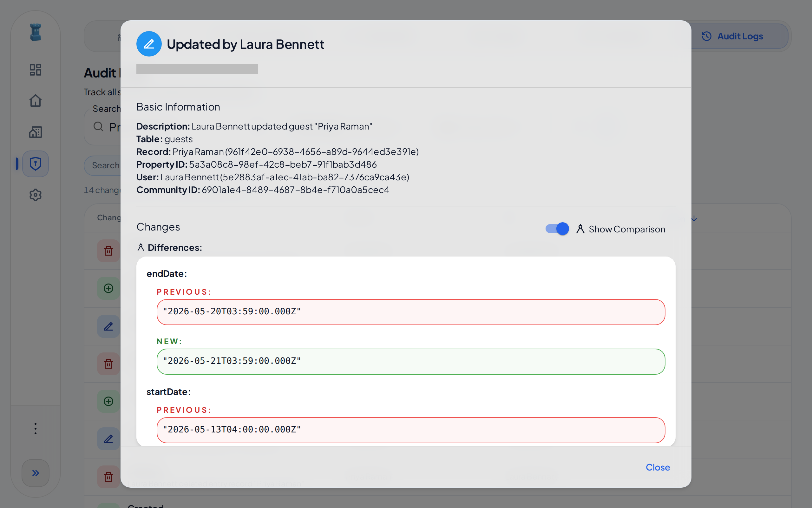Click the Differences compass icon

(x=141, y=247)
